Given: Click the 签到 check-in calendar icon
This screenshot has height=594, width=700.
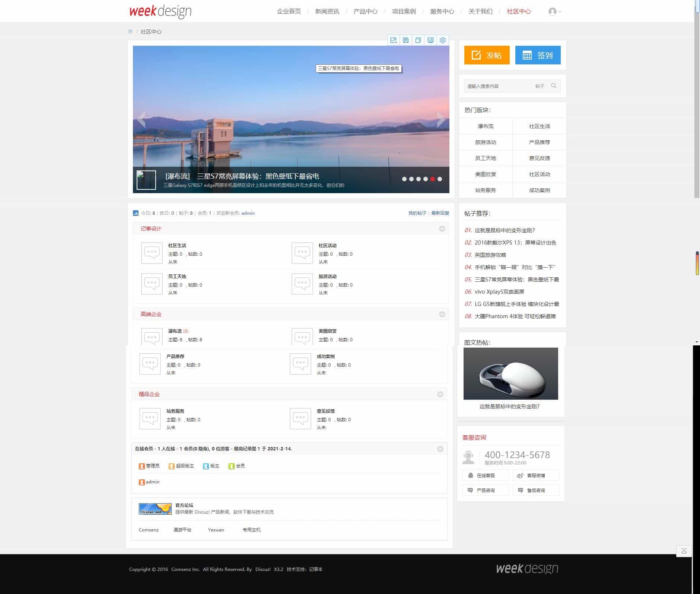Looking at the screenshot, I should (x=527, y=55).
